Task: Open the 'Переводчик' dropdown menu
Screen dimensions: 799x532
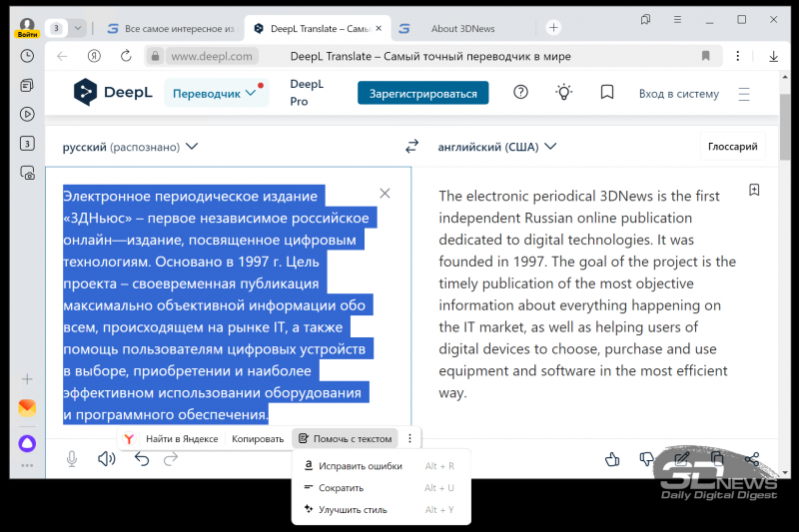Action: pos(215,94)
